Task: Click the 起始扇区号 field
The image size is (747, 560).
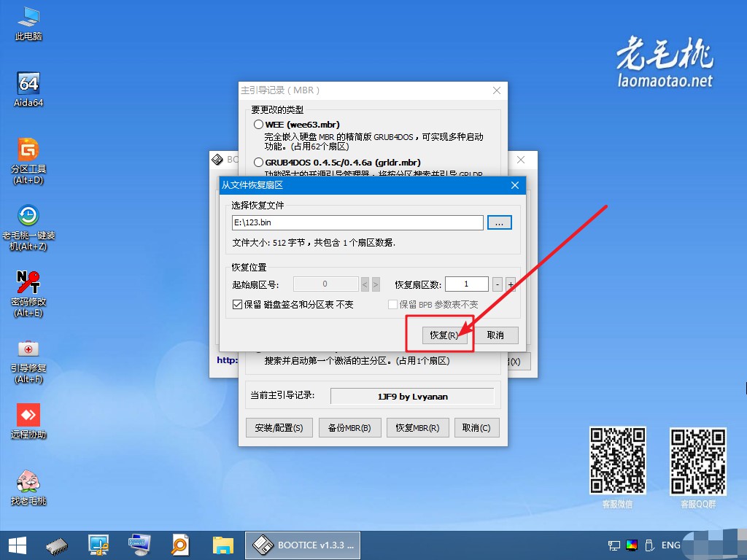Action: pyautogui.click(x=325, y=284)
